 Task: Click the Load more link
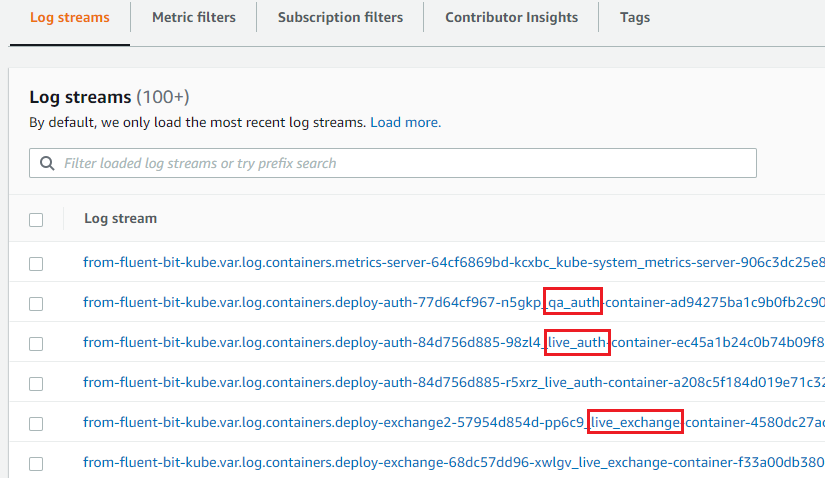click(405, 122)
